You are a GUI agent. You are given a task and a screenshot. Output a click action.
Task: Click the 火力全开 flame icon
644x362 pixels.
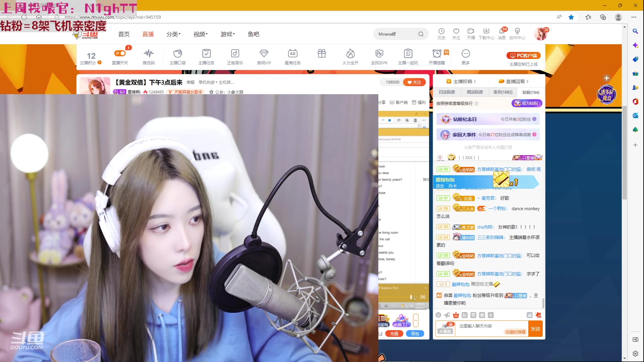pos(350,54)
